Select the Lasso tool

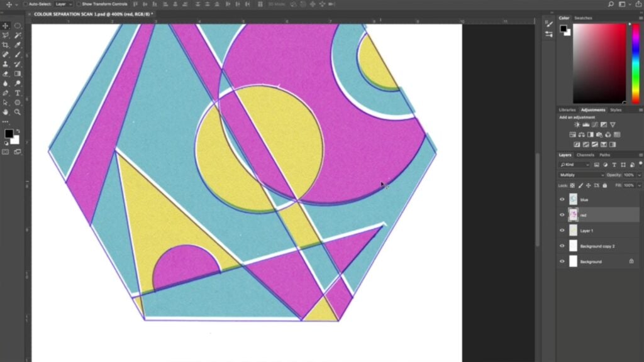[6, 36]
